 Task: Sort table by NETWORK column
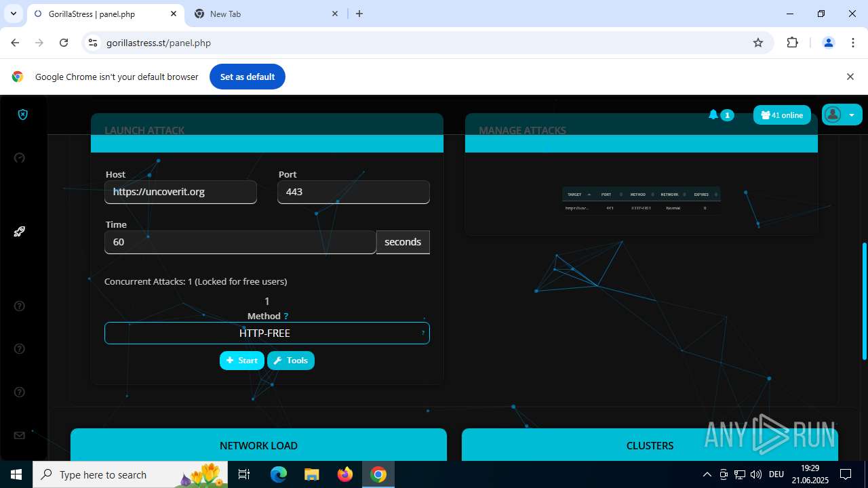pyautogui.click(x=673, y=195)
